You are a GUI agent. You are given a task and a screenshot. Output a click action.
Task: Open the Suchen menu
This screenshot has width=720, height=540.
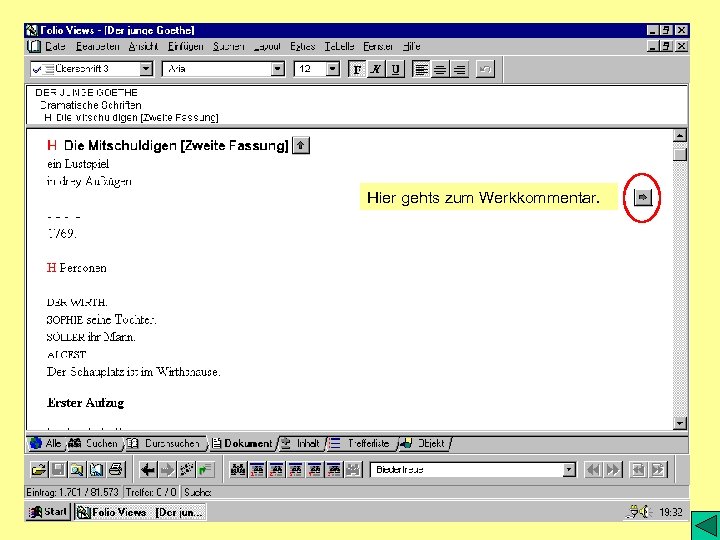click(x=228, y=46)
